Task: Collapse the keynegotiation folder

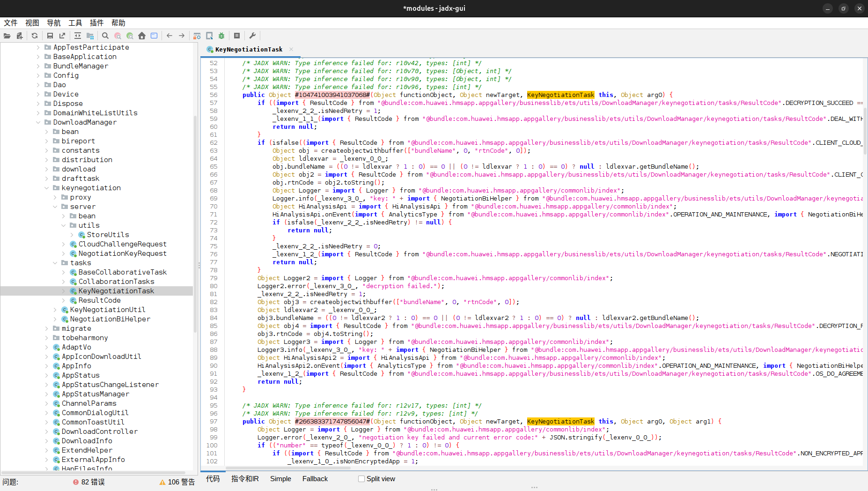Action: click(47, 188)
